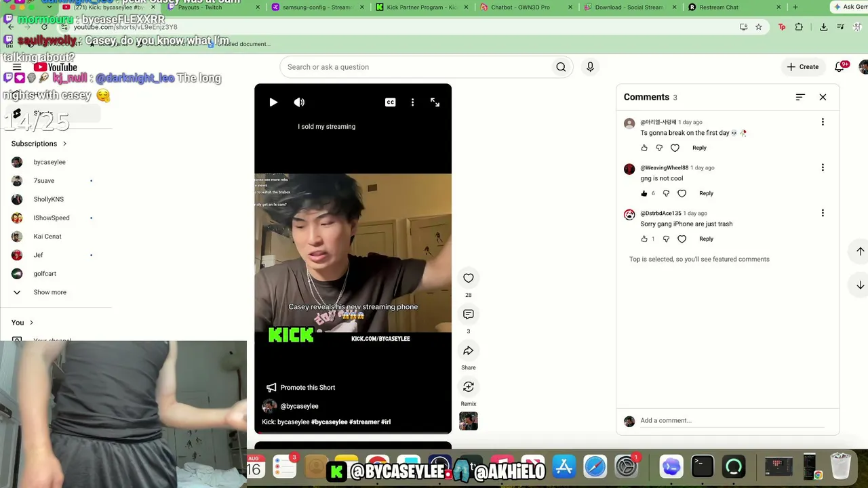Dislike the 'gng is not cool' comment
868x488 pixels.
(666, 193)
